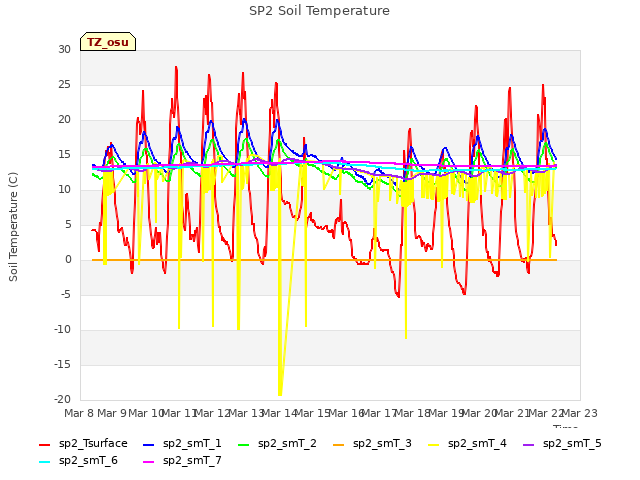
Task: Toggle sp2_smT_1 series in legend
Action: pyautogui.click(x=182, y=444)
